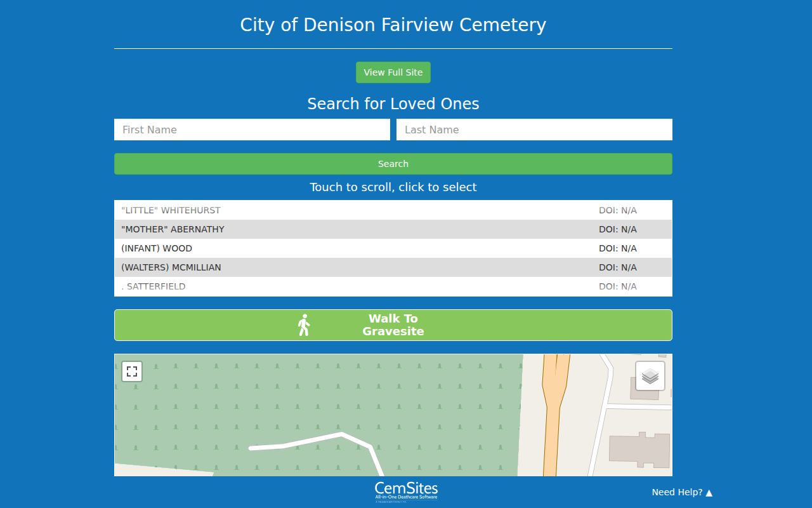The width and height of the screenshot is (812, 508).
Task: Click the green Search button
Action: tap(393, 164)
